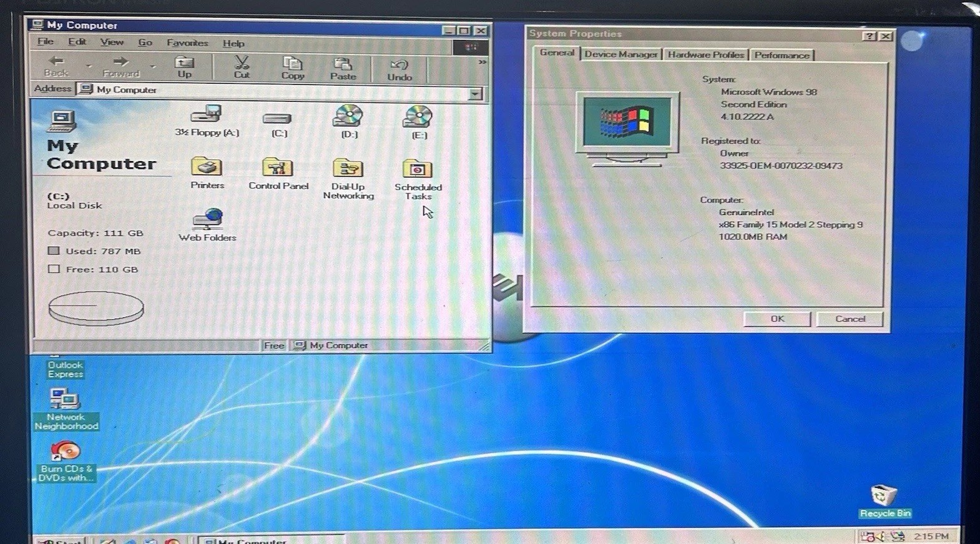Open the File menu
The height and width of the screenshot is (544, 980).
click(46, 42)
